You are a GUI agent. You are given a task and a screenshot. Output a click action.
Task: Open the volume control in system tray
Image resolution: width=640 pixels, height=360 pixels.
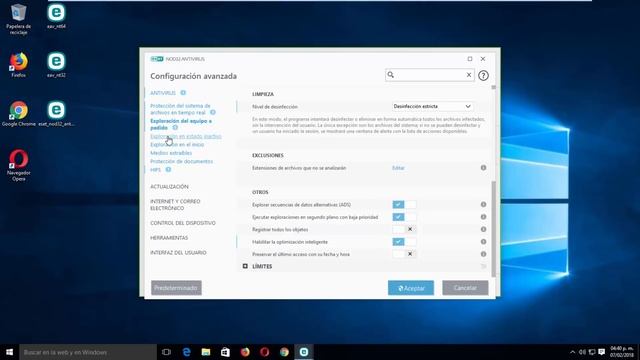[582, 352]
